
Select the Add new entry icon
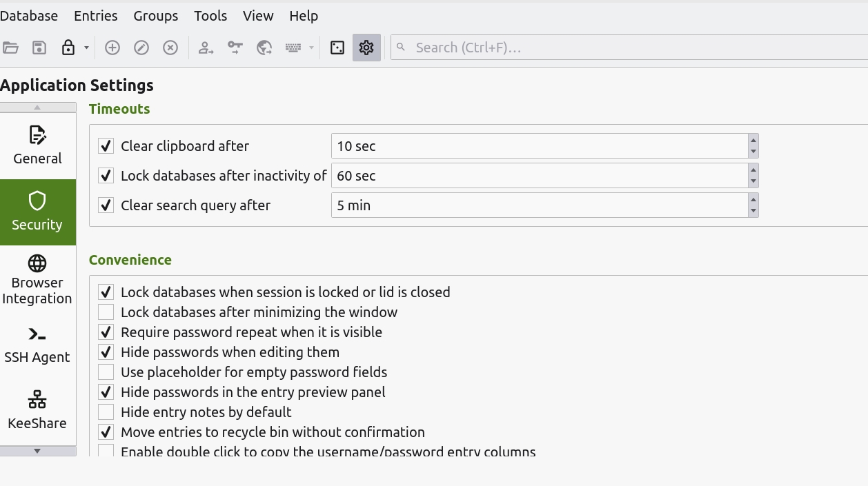[112, 48]
